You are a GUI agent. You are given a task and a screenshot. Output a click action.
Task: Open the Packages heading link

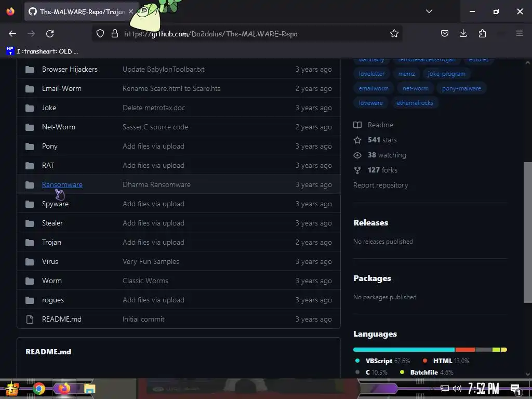click(372, 278)
